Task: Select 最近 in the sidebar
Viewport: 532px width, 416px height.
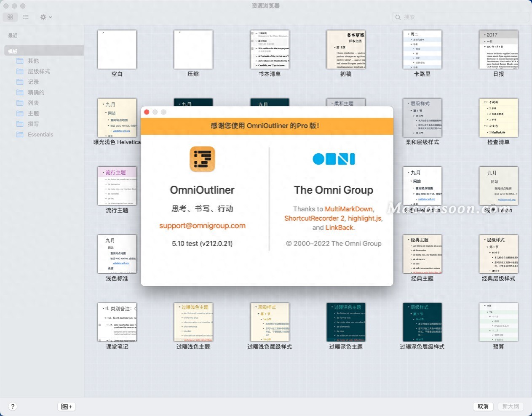Action: click(x=13, y=35)
